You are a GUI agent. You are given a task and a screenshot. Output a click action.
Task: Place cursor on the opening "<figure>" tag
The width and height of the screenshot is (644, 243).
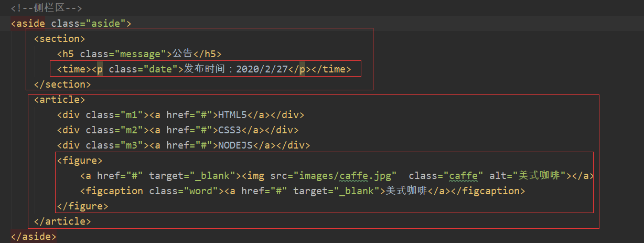point(80,161)
